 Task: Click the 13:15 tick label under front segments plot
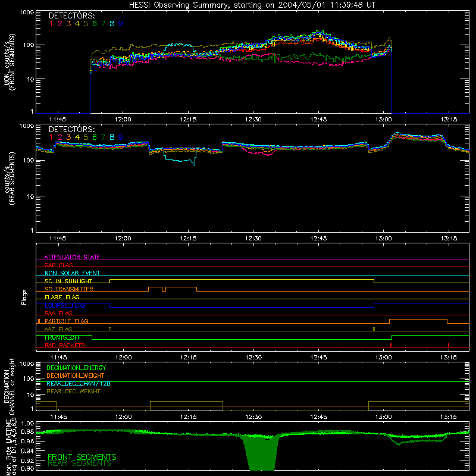449,120
